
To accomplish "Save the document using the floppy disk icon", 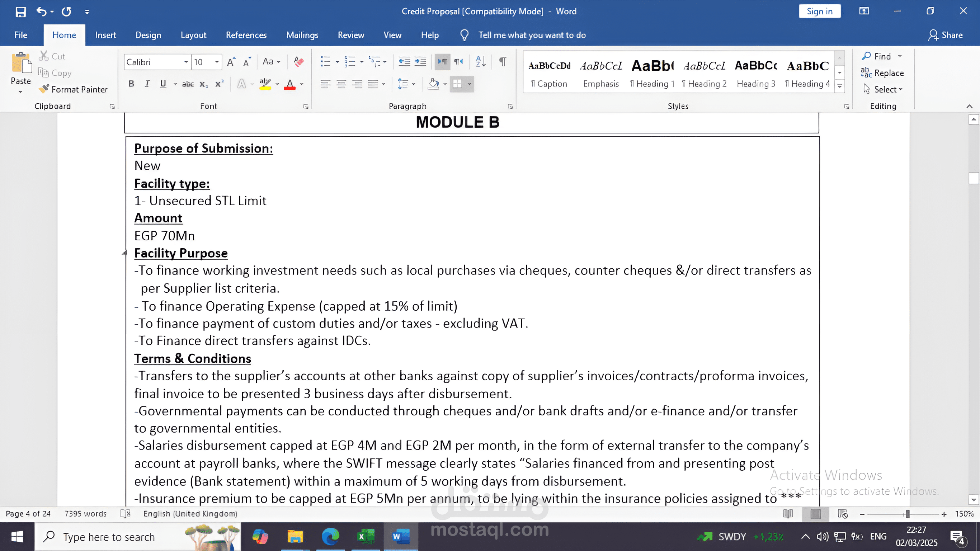I will (x=20, y=12).
